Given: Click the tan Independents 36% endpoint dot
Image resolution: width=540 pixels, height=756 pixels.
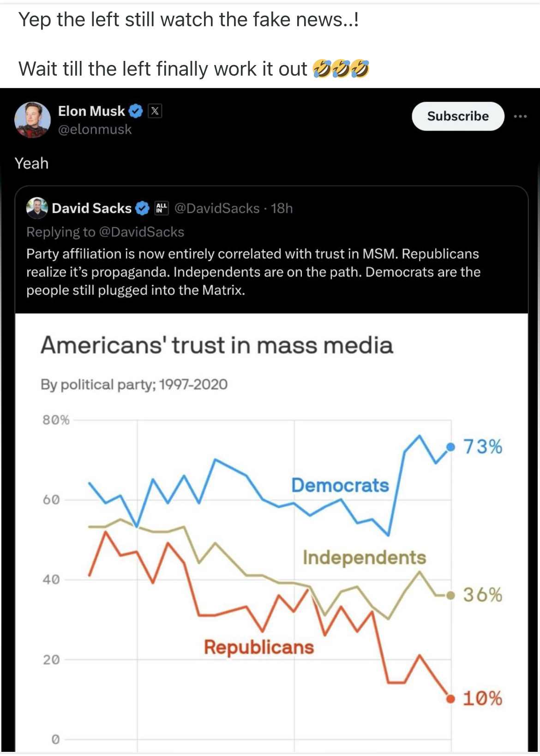Looking at the screenshot, I should coord(451,595).
